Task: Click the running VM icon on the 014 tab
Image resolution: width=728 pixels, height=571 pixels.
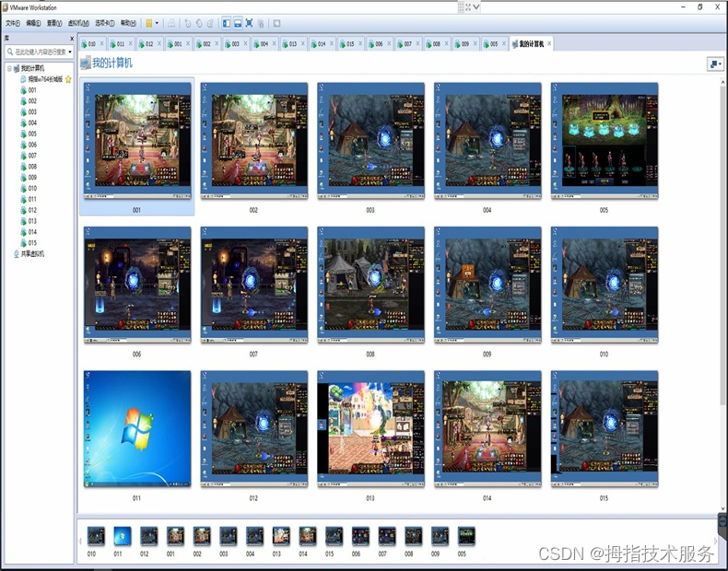Action: pyautogui.click(x=314, y=44)
